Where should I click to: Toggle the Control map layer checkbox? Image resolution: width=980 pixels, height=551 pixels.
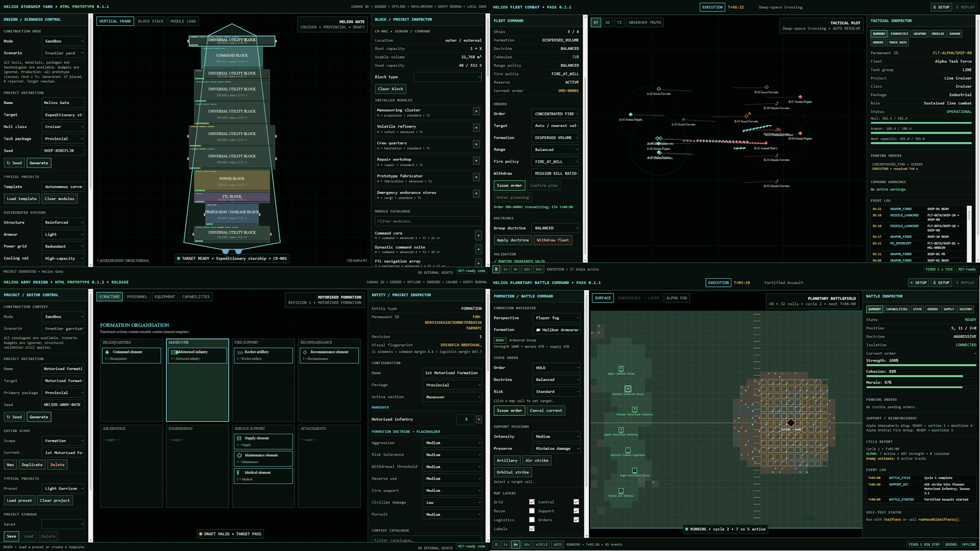point(576,502)
